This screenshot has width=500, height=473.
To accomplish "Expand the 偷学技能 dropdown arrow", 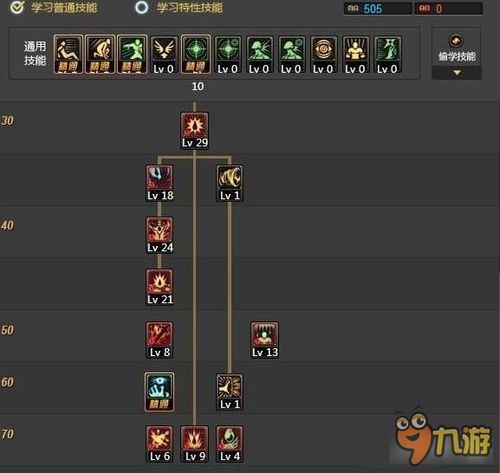I will [x=457, y=72].
